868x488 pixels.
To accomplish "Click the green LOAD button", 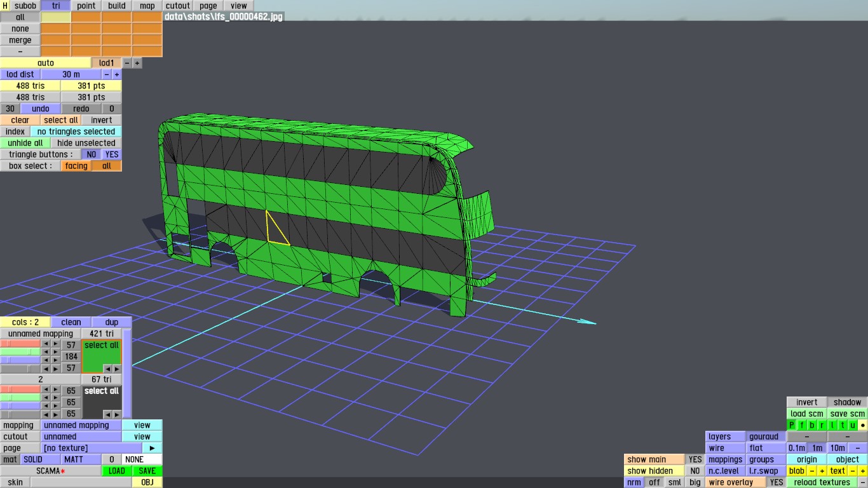I will (117, 471).
